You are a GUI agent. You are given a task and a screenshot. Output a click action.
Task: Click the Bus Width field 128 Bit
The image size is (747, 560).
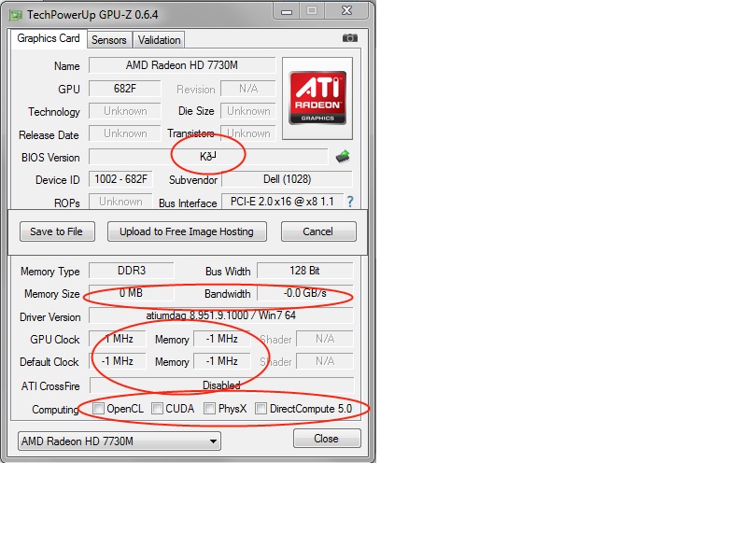[x=305, y=271]
